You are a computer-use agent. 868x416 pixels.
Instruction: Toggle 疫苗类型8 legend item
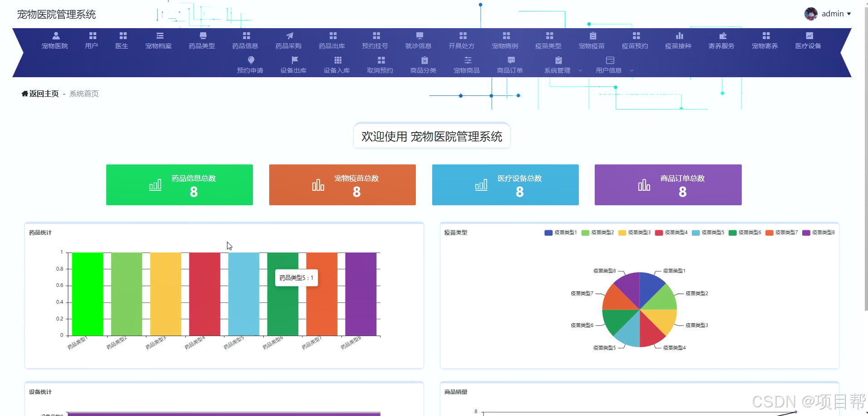pos(819,233)
